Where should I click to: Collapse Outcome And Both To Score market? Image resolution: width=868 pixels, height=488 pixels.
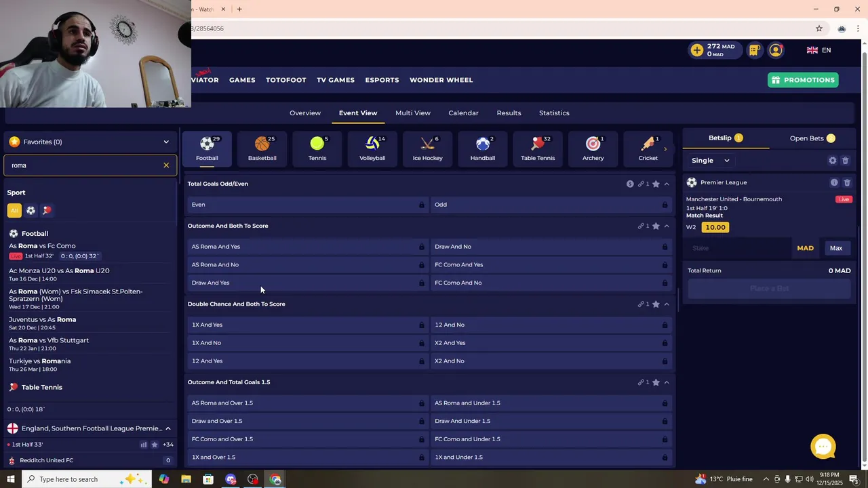[667, 226]
